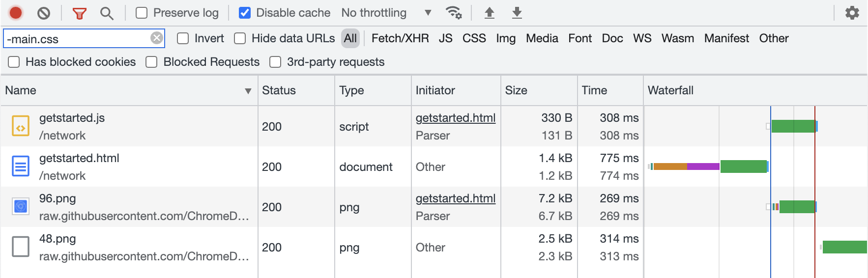
Task: Select the 96.png request row
Action: click(434, 207)
